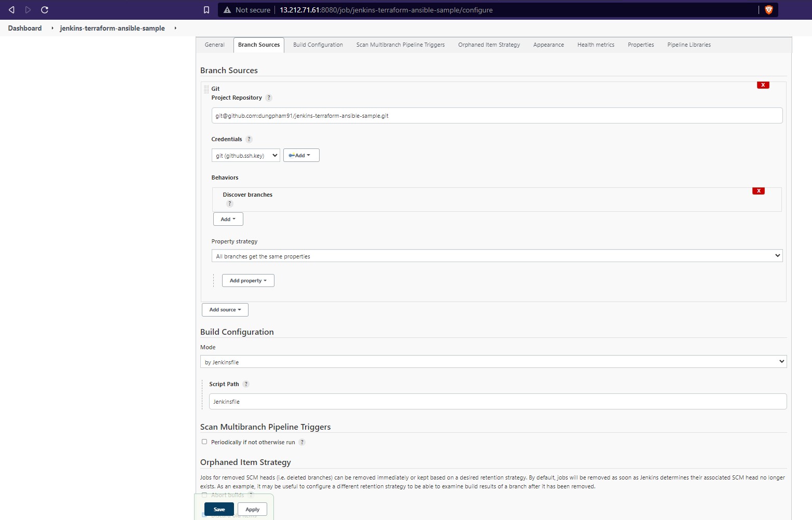The image size is (812, 520).
Task: Save the job configuration
Action: click(x=219, y=509)
